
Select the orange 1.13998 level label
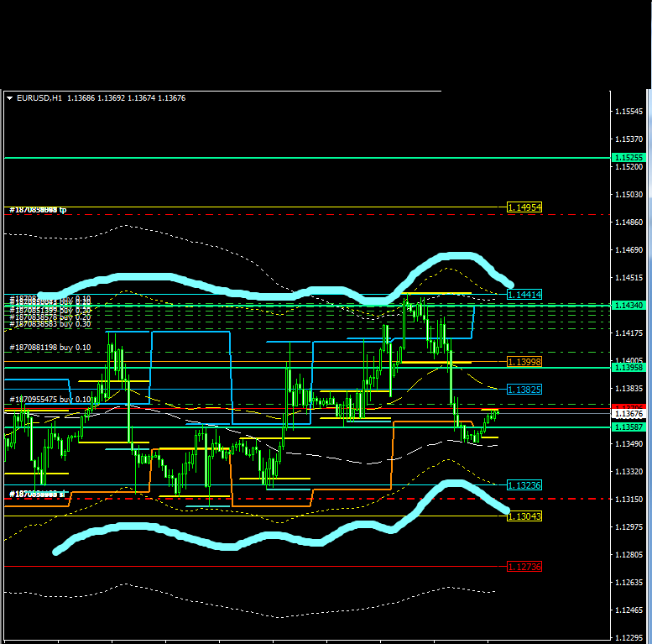[524, 362]
